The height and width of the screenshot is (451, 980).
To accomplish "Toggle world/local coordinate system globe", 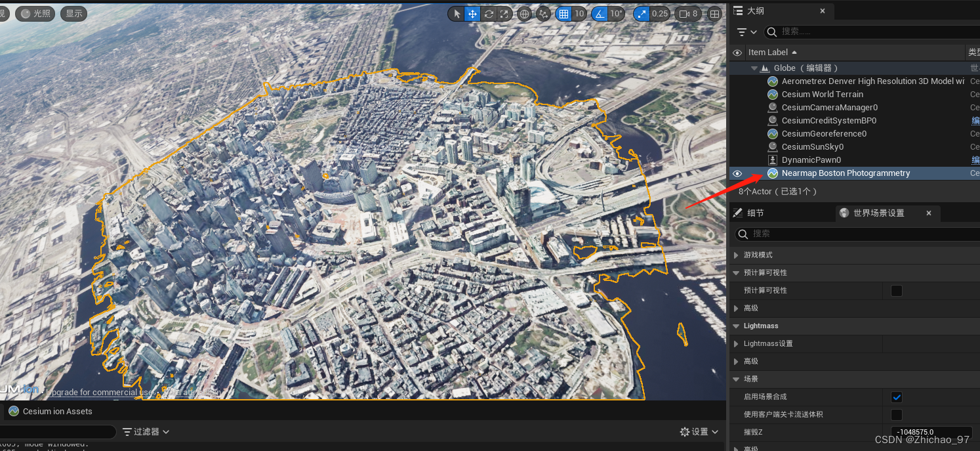I will 525,14.
